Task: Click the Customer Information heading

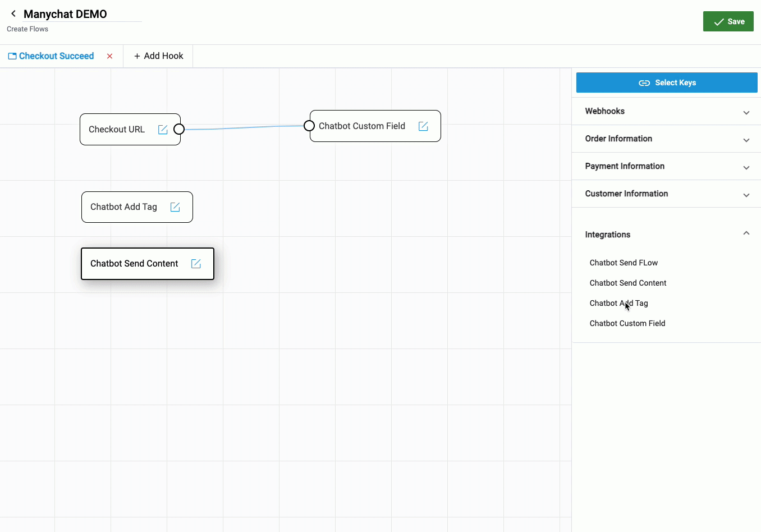Action: click(x=626, y=194)
